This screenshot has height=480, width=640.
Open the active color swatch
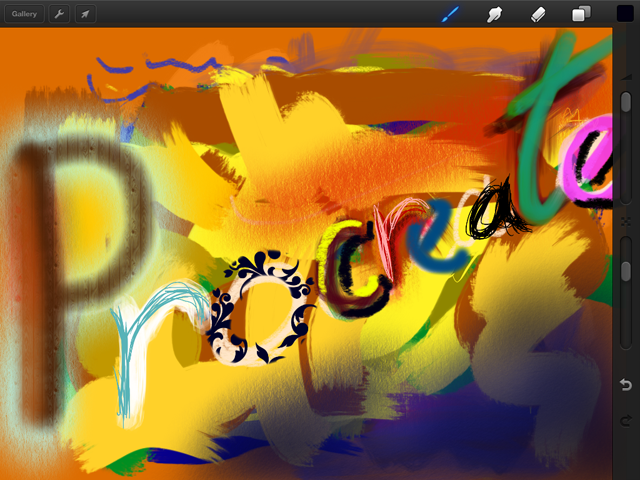pos(625,13)
